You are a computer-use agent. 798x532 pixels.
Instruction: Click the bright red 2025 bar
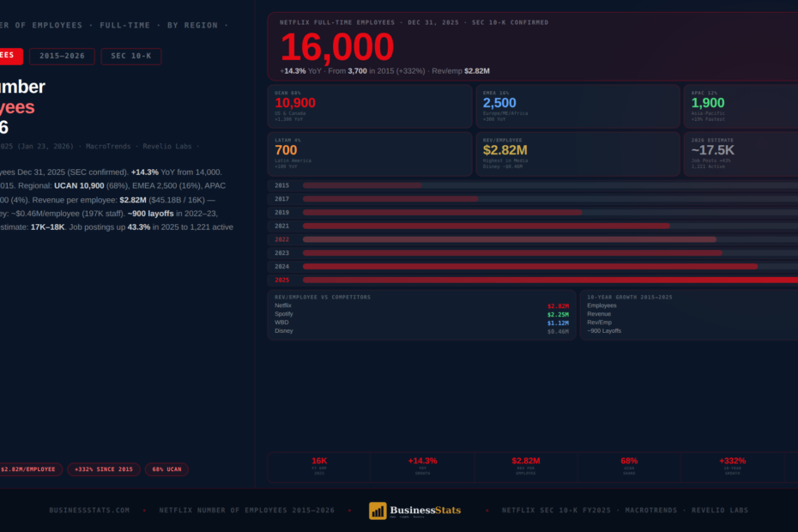[x=550, y=280]
